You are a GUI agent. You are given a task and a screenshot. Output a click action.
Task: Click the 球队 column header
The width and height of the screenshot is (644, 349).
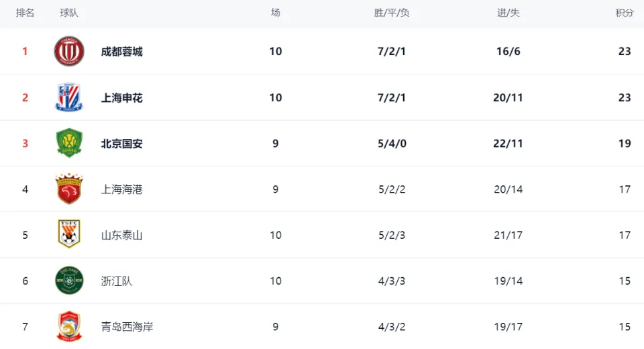69,13
